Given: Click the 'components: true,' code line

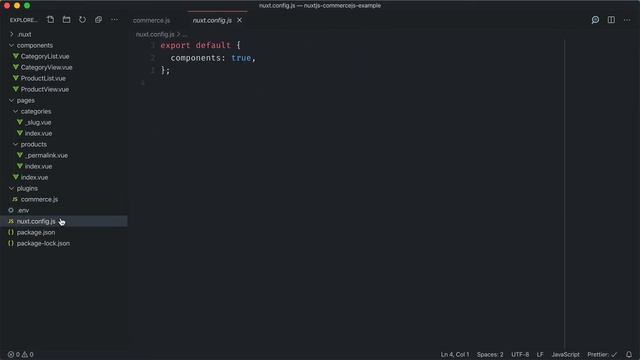Looking at the screenshot, I should (213, 58).
